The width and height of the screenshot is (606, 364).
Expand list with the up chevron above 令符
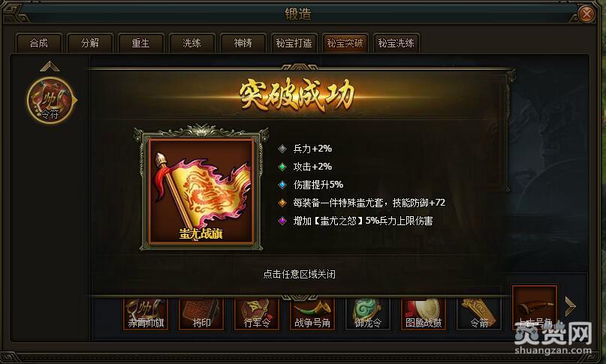point(50,67)
